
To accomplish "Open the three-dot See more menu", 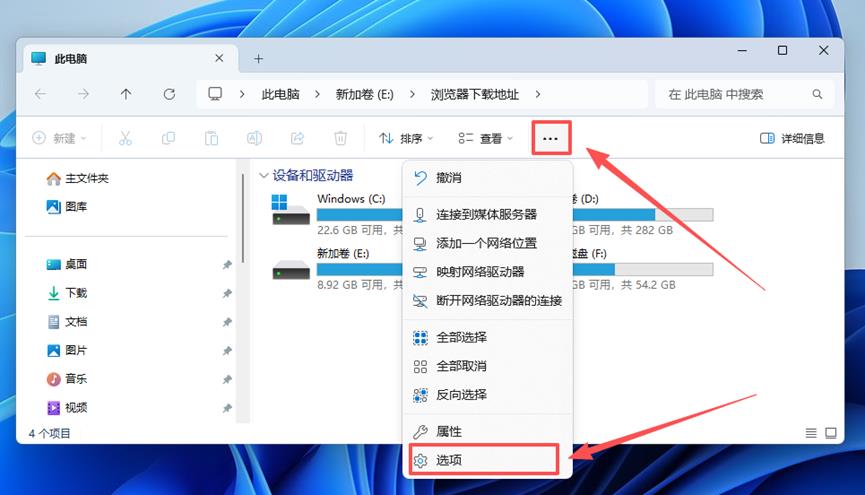I will point(551,138).
